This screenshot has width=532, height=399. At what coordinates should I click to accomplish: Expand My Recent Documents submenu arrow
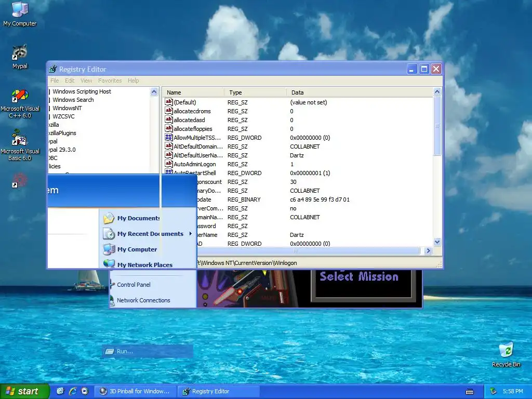[x=191, y=233]
